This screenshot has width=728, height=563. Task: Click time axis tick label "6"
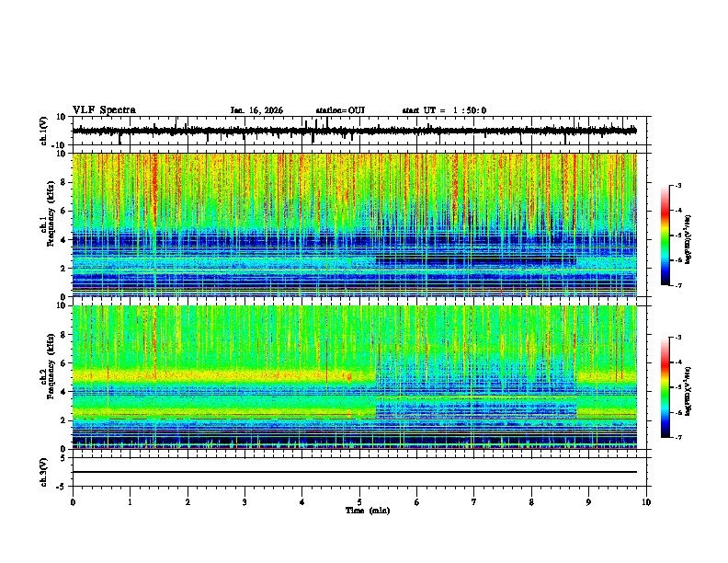417,502
